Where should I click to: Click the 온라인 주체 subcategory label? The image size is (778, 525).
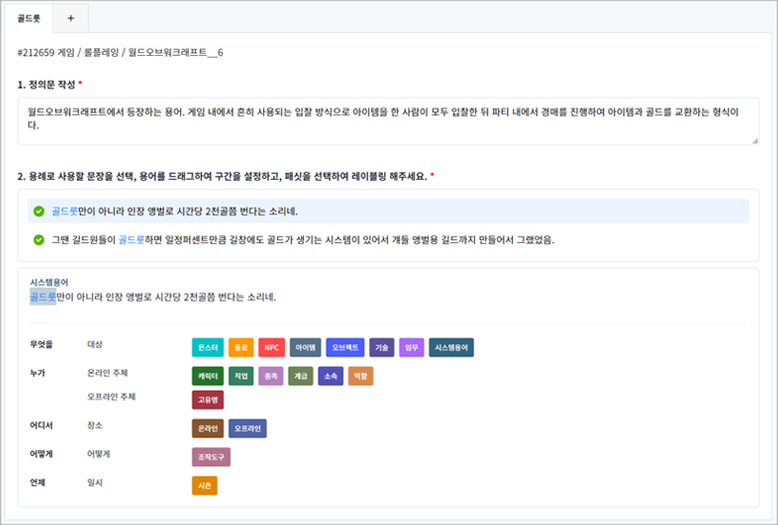[108, 373]
